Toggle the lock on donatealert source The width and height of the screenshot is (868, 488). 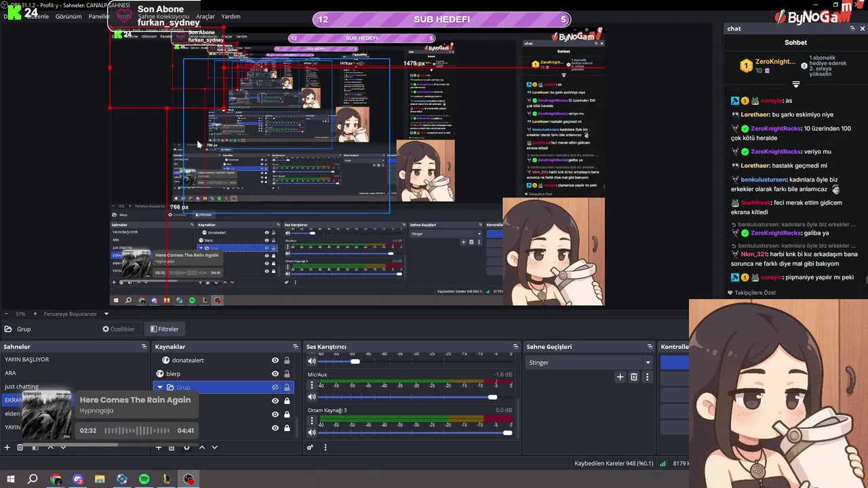[287, 360]
